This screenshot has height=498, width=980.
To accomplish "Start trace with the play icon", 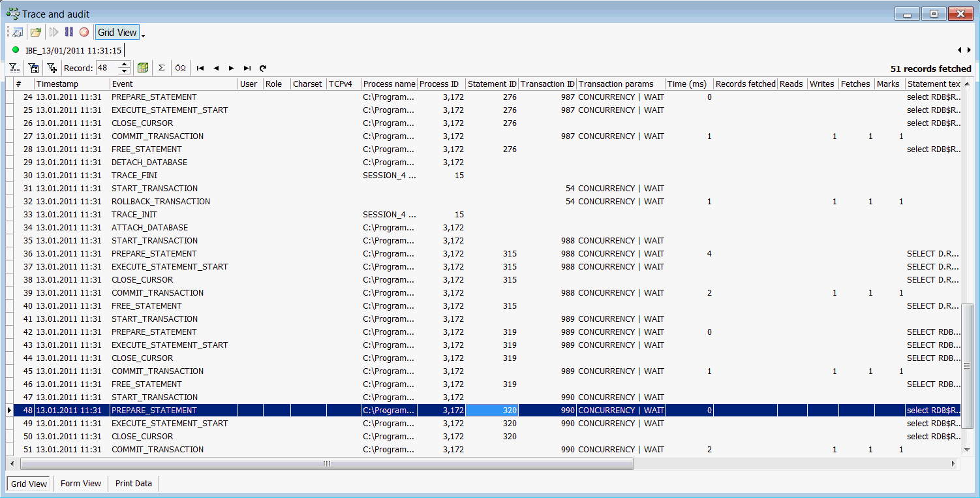I will pos(54,32).
